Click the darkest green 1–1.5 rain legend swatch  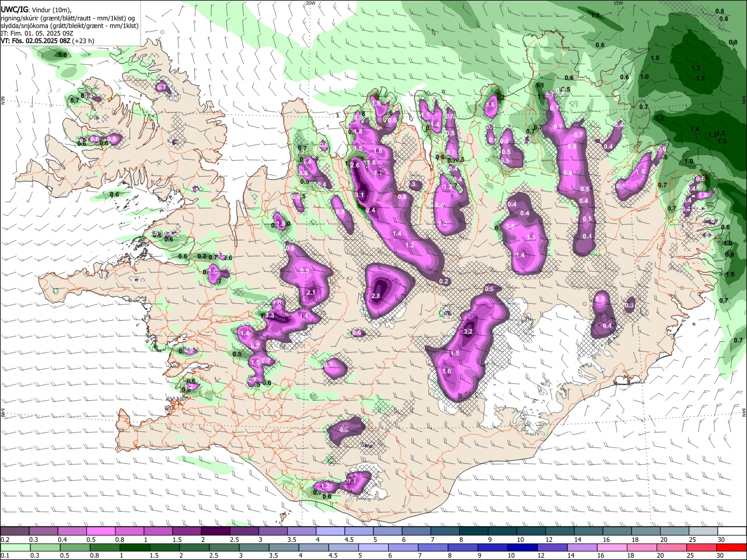pos(134,547)
